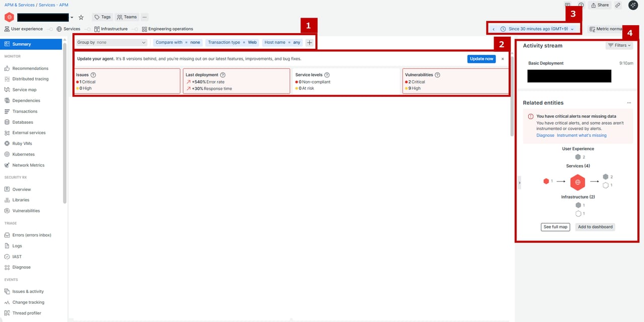Click the See full map button
The width and height of the screenshot is (644, 322).
coord(555,227)
